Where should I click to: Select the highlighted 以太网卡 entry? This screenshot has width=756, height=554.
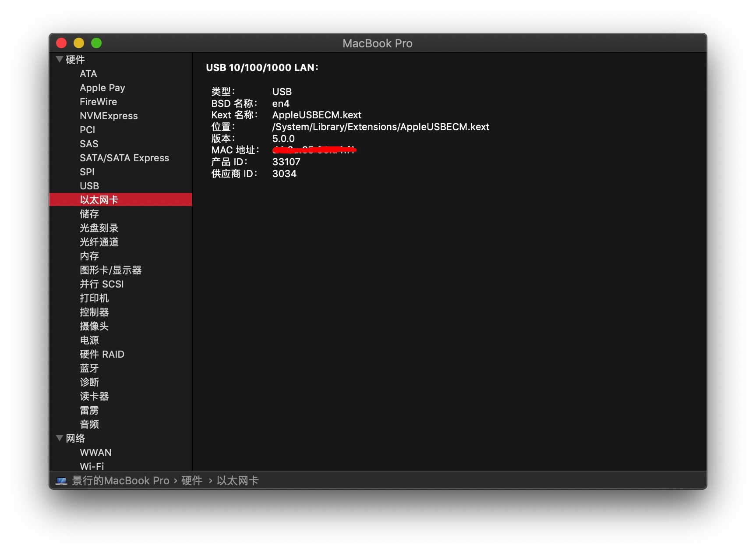120,199
